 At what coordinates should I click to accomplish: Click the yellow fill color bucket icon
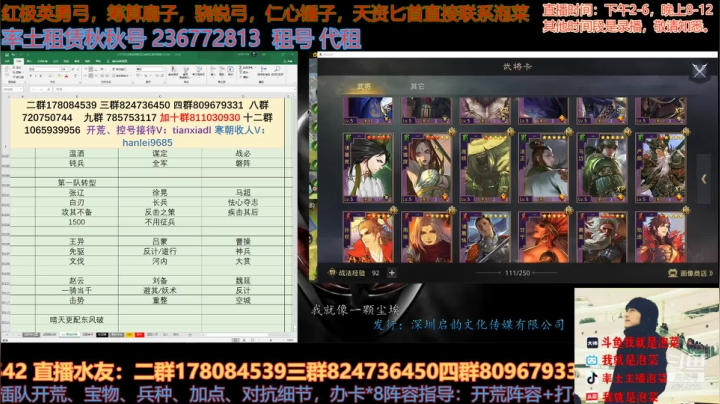59,76
